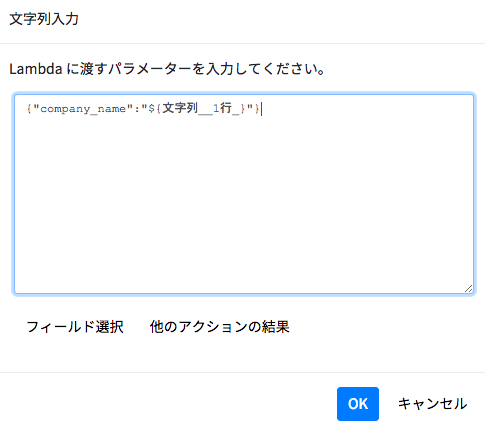The height and width of the screenshot is (428, 485).
Task: Confirm the dialog with the OK button
Action: tap(358, 404)
